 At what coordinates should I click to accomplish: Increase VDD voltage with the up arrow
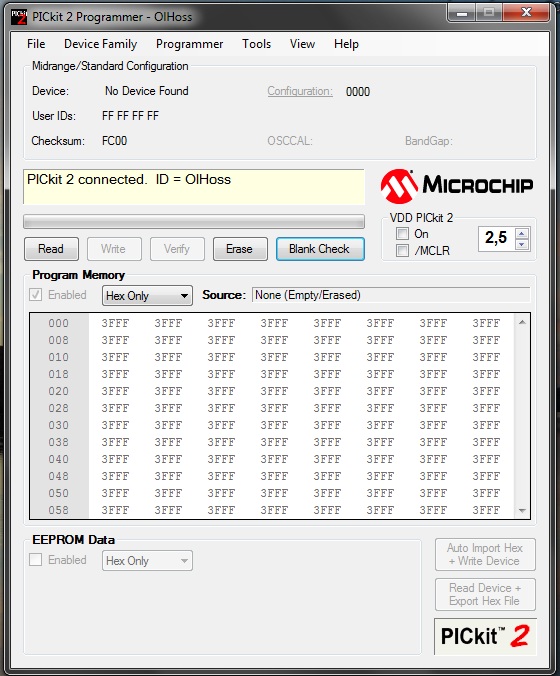[x=522, y=234]
